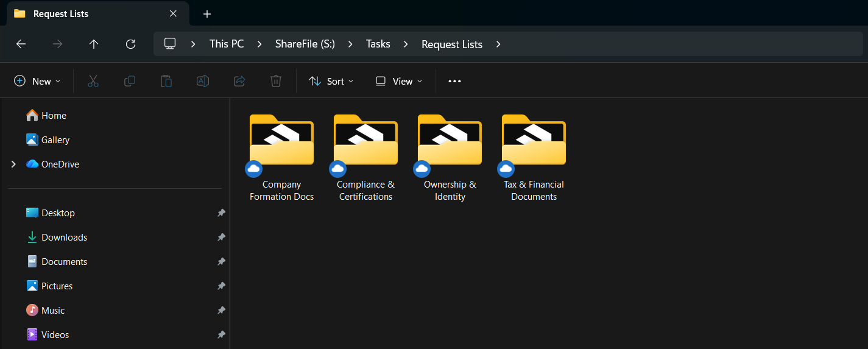The image size is (868, 349).
Task: Click cloud status badge on Company Formation Docs
Action: coord(253,169)
